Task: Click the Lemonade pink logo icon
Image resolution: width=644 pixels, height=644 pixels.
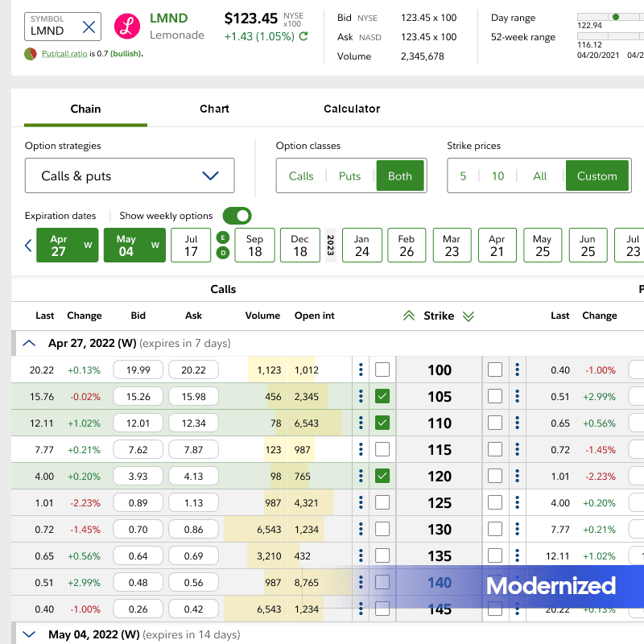Action: [127, 27]
